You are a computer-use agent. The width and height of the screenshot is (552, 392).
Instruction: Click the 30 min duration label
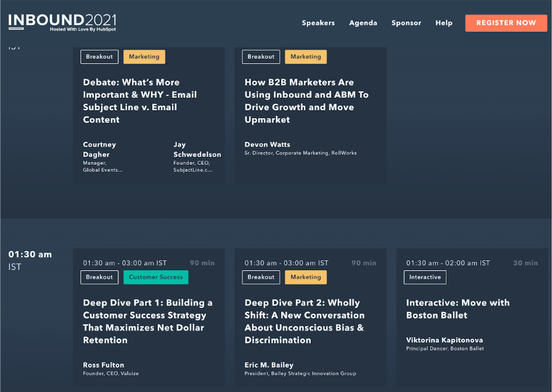(525, 263)
